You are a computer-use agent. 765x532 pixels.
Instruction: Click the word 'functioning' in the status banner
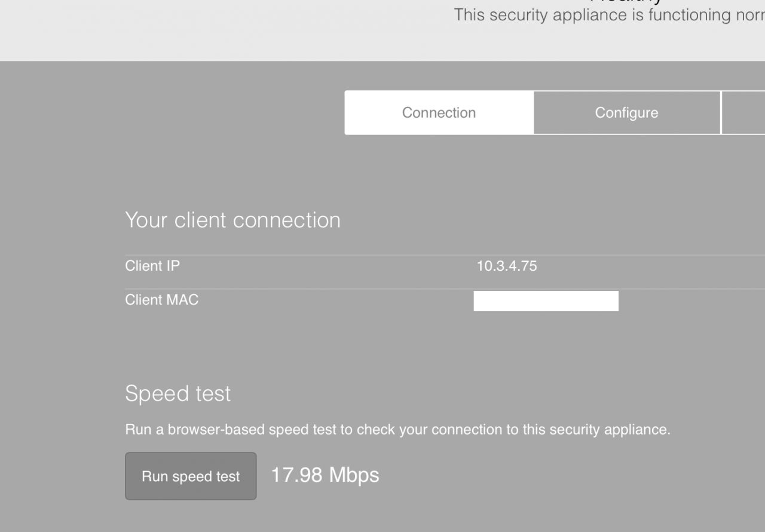point(691,15)
